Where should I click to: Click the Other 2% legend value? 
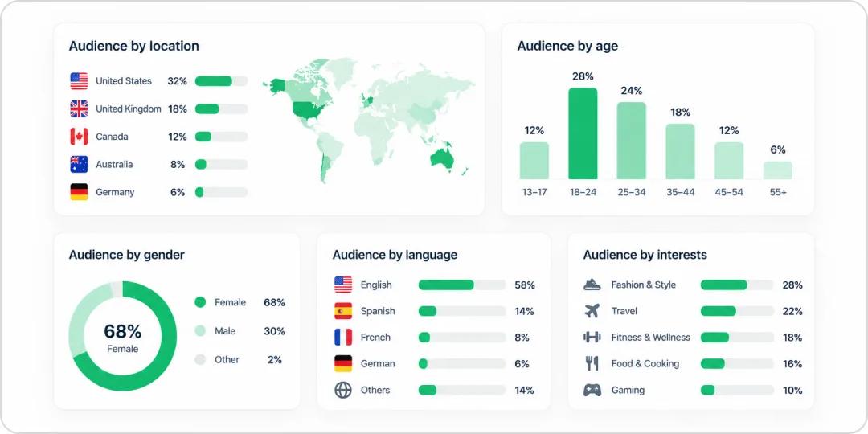tap(275, 360)
